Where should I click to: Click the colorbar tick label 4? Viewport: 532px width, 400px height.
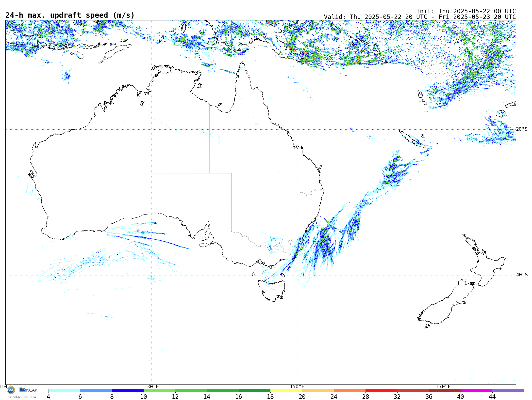(x=49, y=397)
